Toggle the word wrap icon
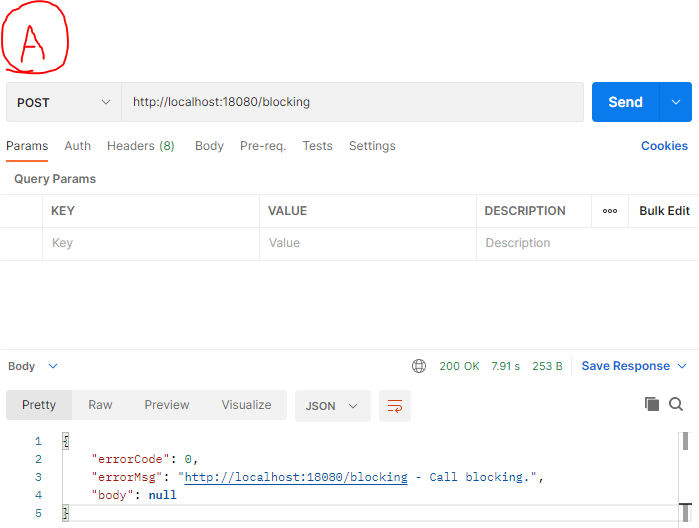Viewport: 699px width, 528px height. tap(395, 406)
